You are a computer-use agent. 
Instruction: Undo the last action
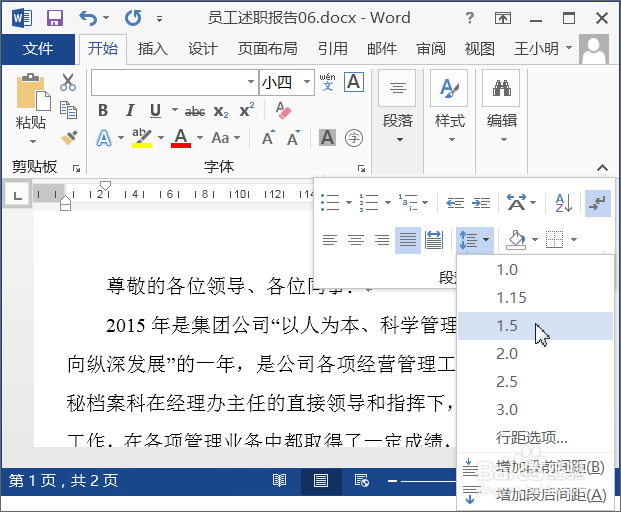click(88, 18)
